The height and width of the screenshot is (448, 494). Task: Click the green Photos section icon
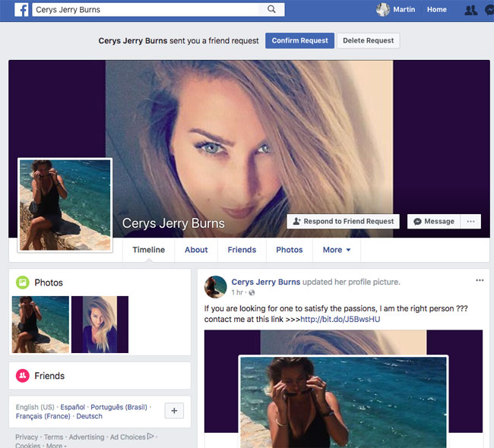pos(23,282)
